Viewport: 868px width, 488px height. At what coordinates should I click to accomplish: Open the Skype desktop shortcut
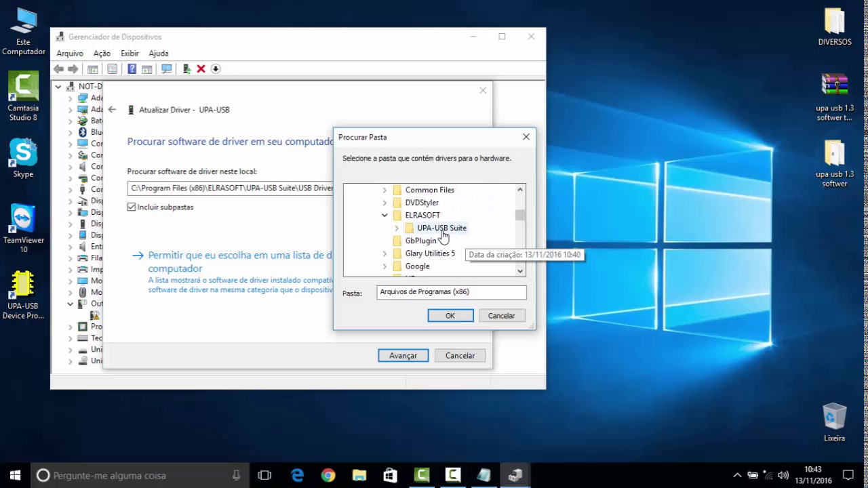23,158
